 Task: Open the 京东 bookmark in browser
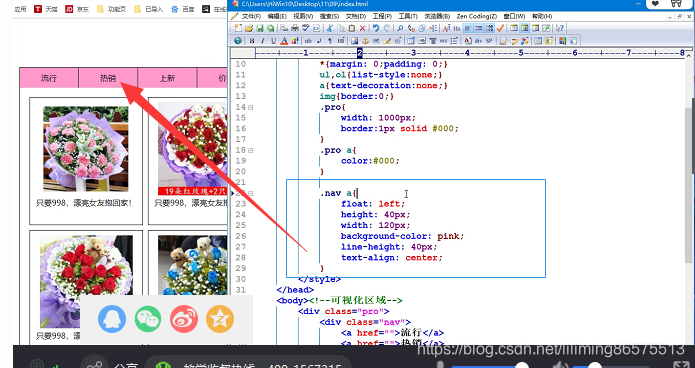coord(77,8)
